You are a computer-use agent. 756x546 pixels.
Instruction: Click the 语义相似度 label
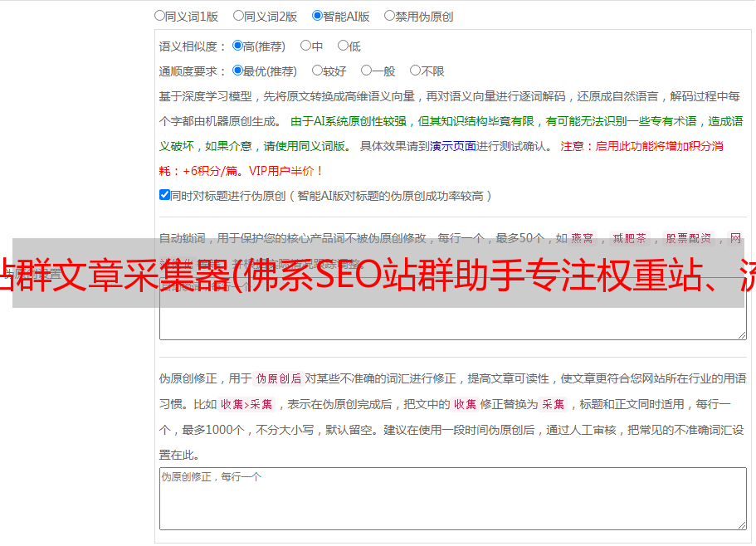193,46
